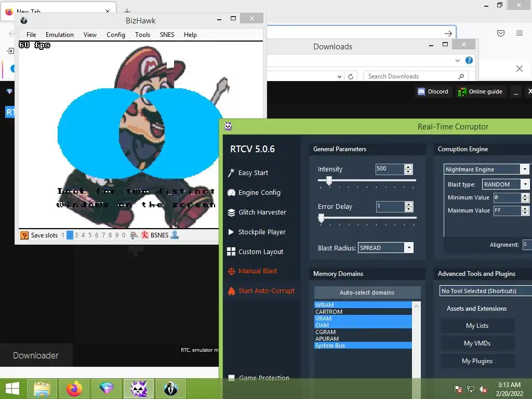Click the RTCV window title icon
The width and height of the screenshot is (532, 399).
[228, 127]
